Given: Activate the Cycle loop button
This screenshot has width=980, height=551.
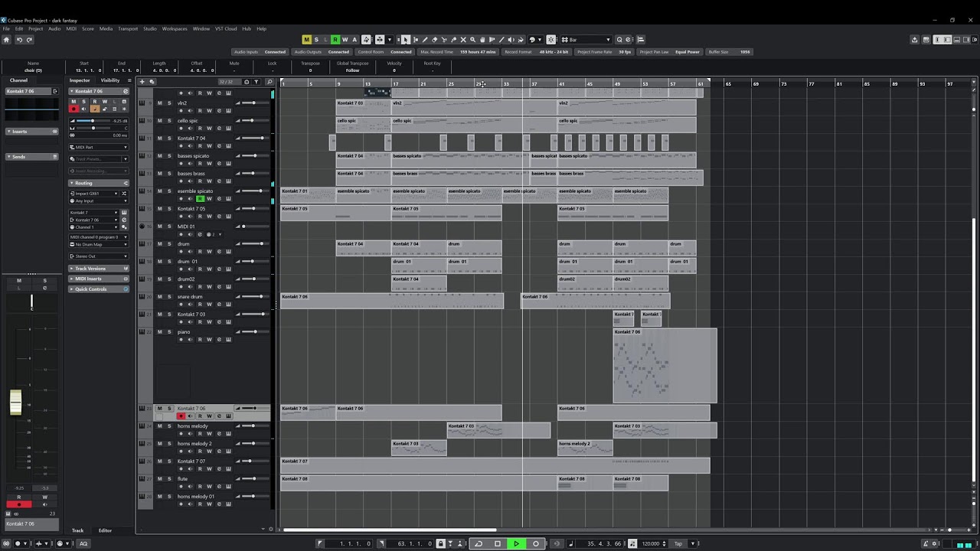Looking at the screenshot, I should pos(479,543).
